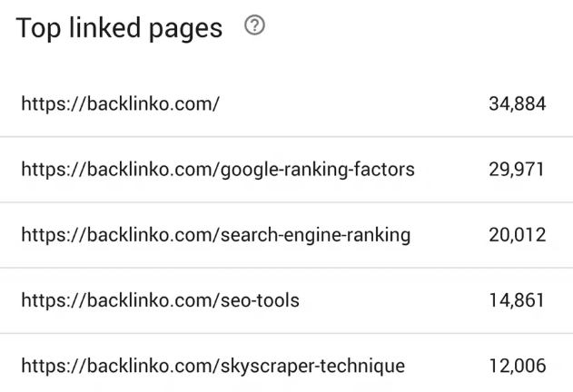
Task: Click the 29,971 link count
Action: tap(517, 170)
